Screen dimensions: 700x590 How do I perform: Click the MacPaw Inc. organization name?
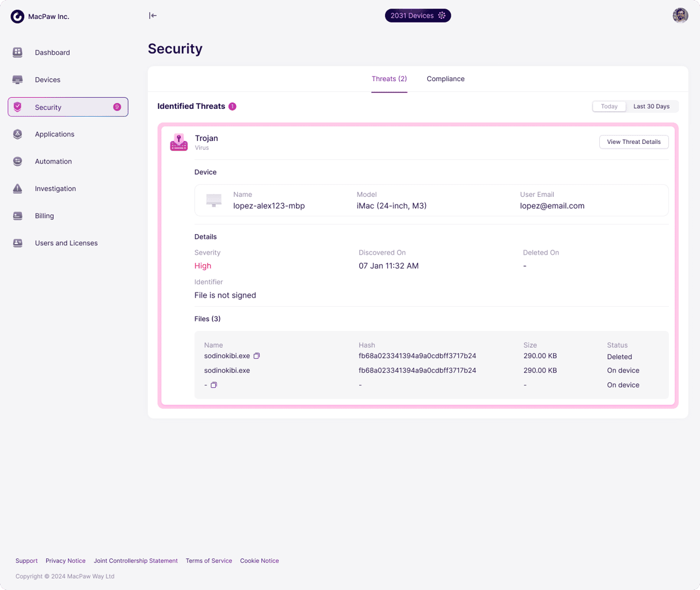tap(49, 17)
